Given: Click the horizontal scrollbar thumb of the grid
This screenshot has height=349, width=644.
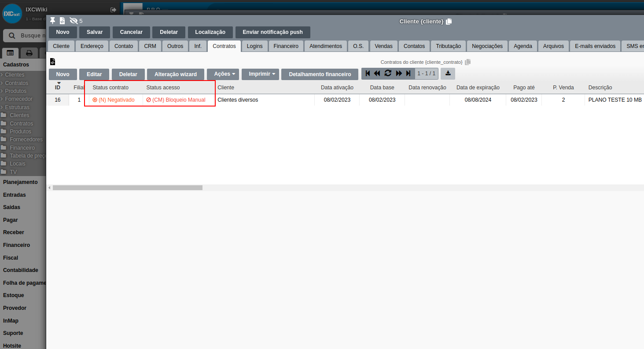Looking at the screenshot, I should 128,187.
